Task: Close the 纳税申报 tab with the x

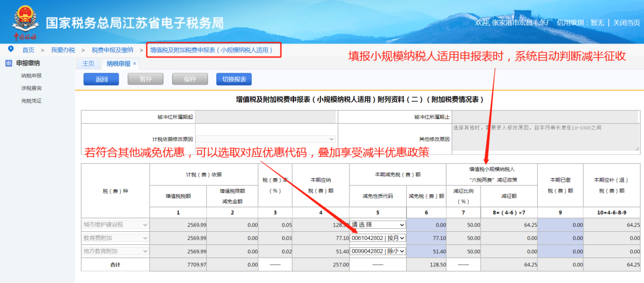Action: click(134, 64)
